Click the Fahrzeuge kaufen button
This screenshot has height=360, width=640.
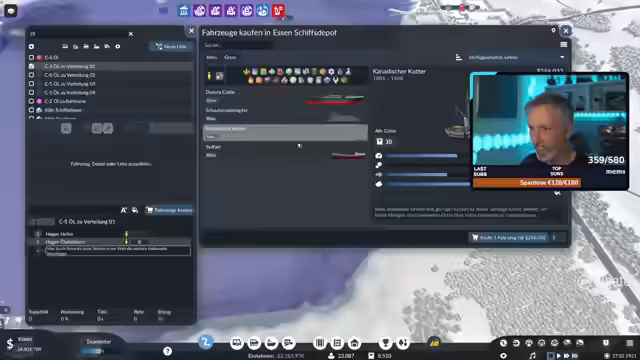pyautogui.click(x=169, y=210)
